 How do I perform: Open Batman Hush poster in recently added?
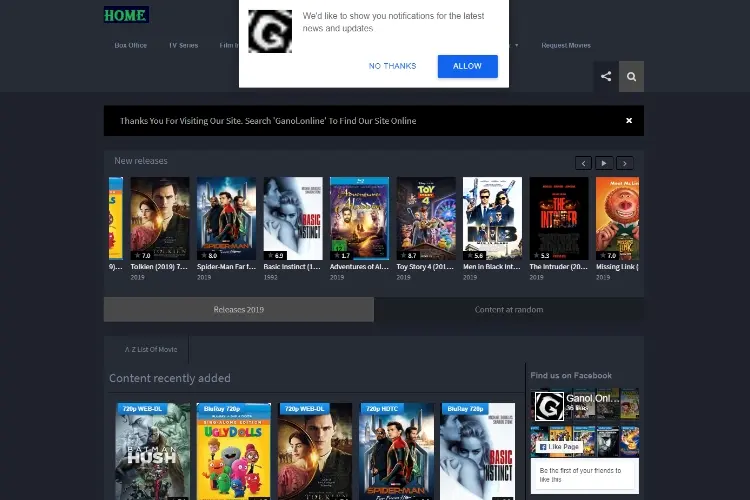[x=153, y=451]
